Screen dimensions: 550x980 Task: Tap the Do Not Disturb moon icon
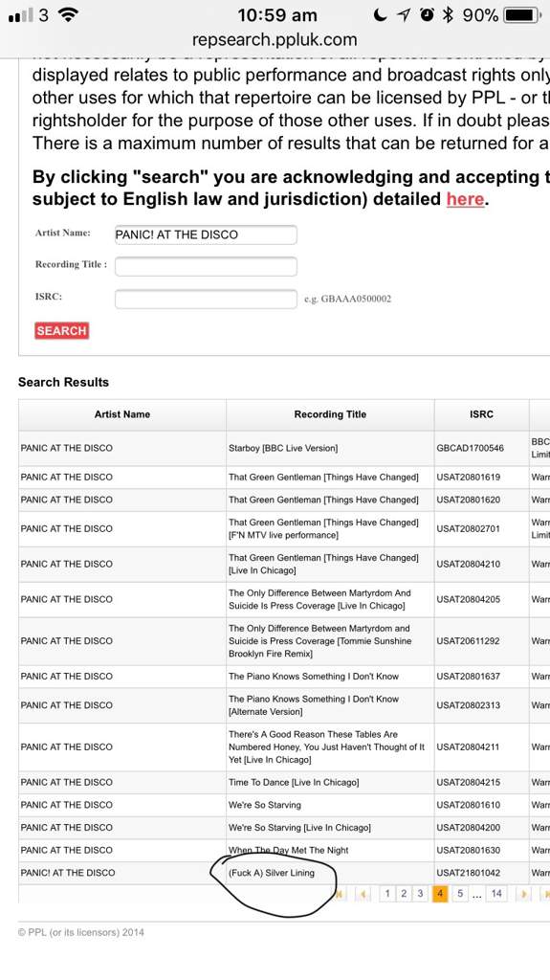click(x=380, y=15)
